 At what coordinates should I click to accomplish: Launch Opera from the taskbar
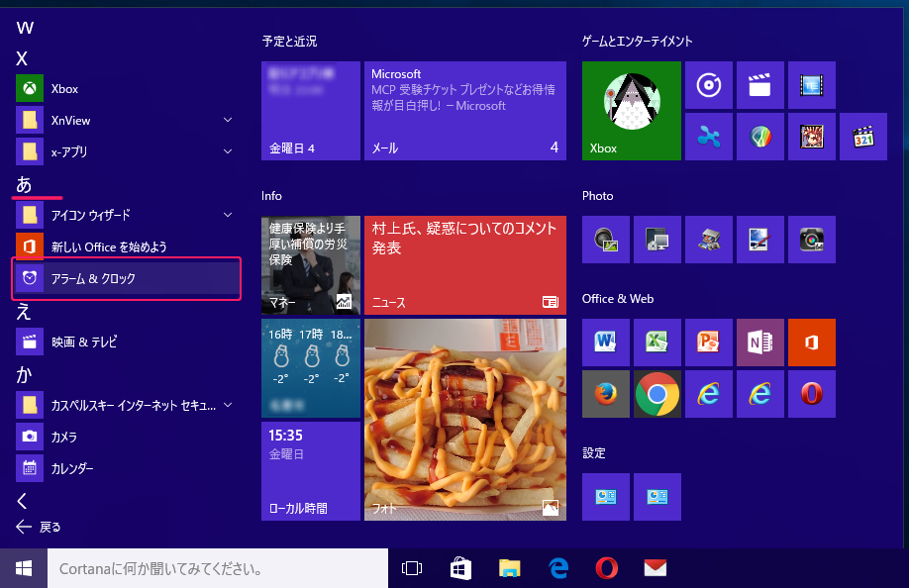pyautogui.click(x=606, y=568)
